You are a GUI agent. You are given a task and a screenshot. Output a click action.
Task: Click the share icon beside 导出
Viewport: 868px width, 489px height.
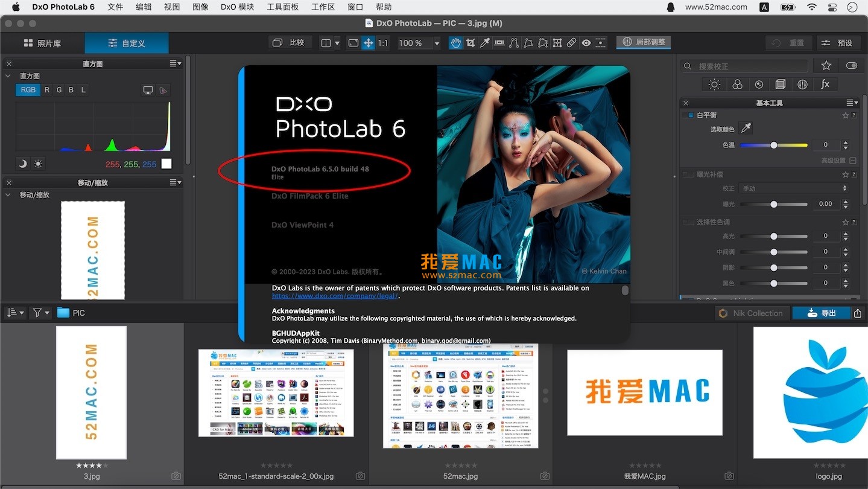click(x=858, y=313)
